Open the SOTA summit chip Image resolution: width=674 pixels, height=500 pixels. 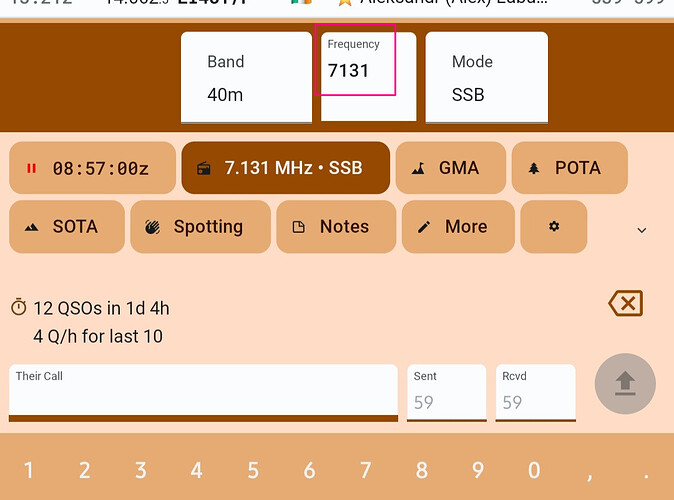(x=66, y=227)
